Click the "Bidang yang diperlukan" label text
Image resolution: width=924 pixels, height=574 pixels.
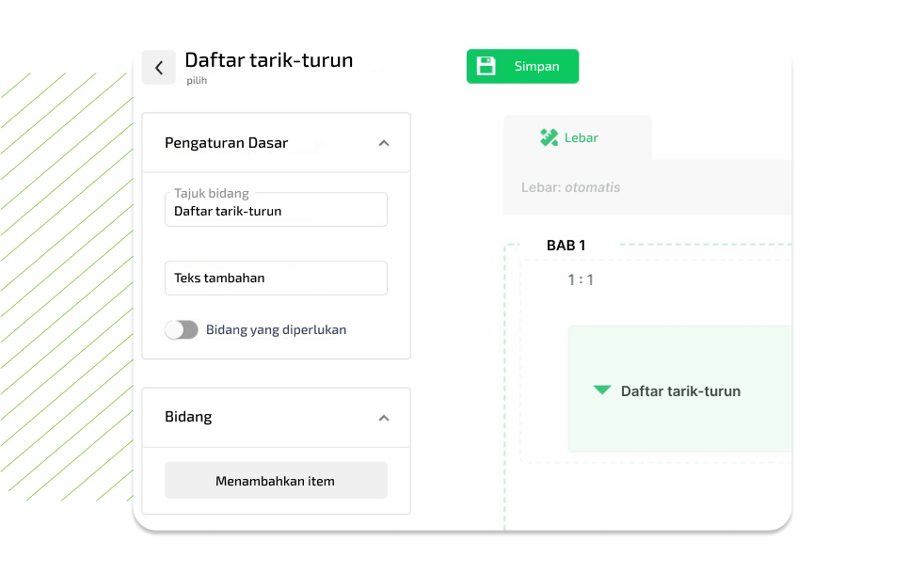[x=276, y=329]
